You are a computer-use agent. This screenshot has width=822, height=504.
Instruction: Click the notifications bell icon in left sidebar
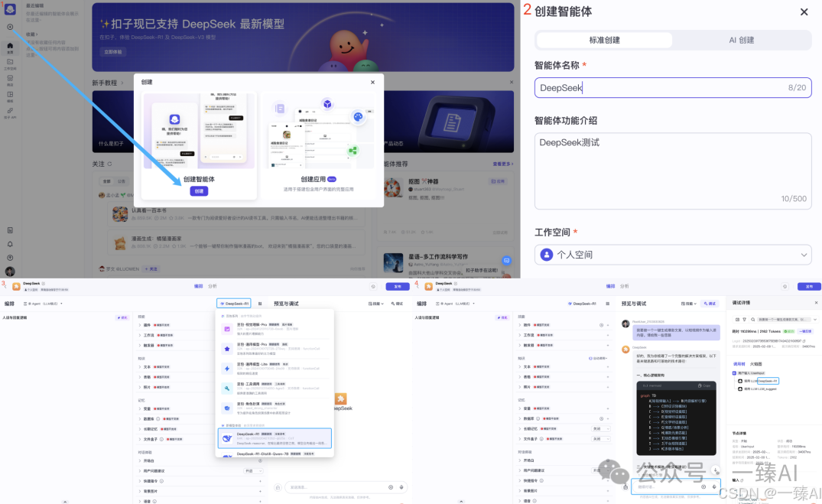(9, 243)
